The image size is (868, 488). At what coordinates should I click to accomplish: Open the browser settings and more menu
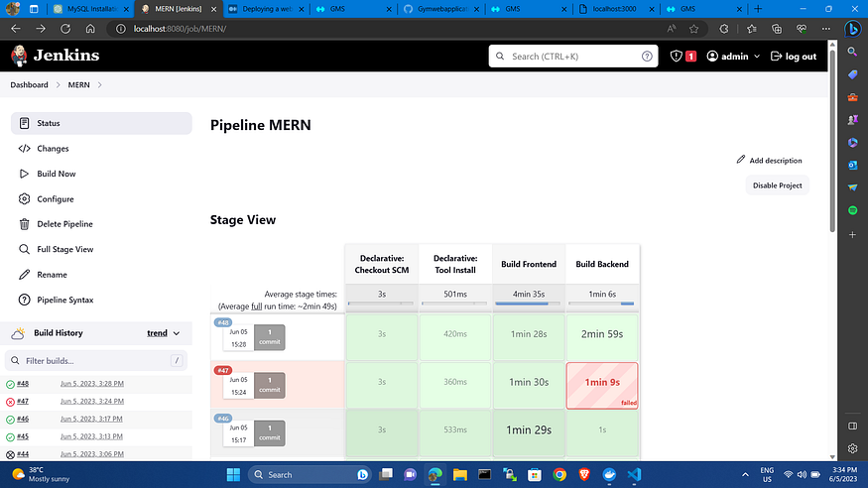[826, 29]
